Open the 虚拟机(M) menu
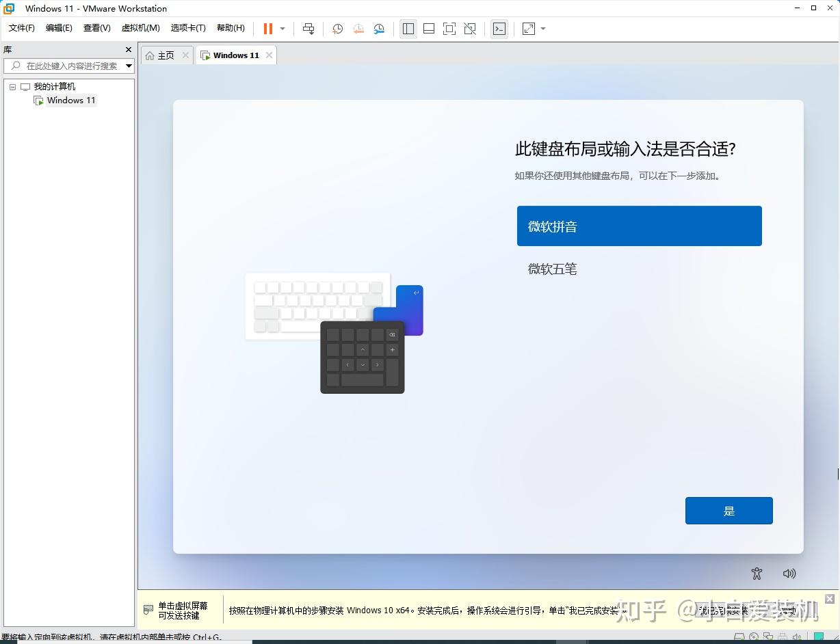840x644 pixels. click(x=140, y=28)
